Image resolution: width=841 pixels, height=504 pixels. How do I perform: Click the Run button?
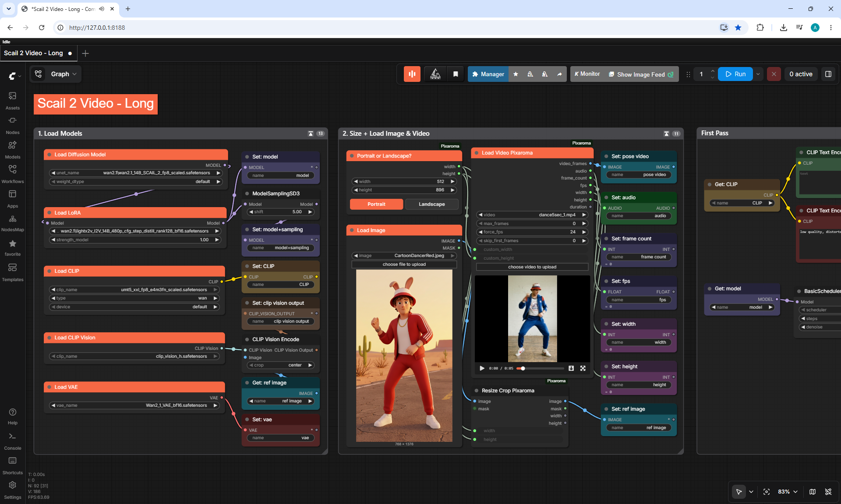click(735, 74)
